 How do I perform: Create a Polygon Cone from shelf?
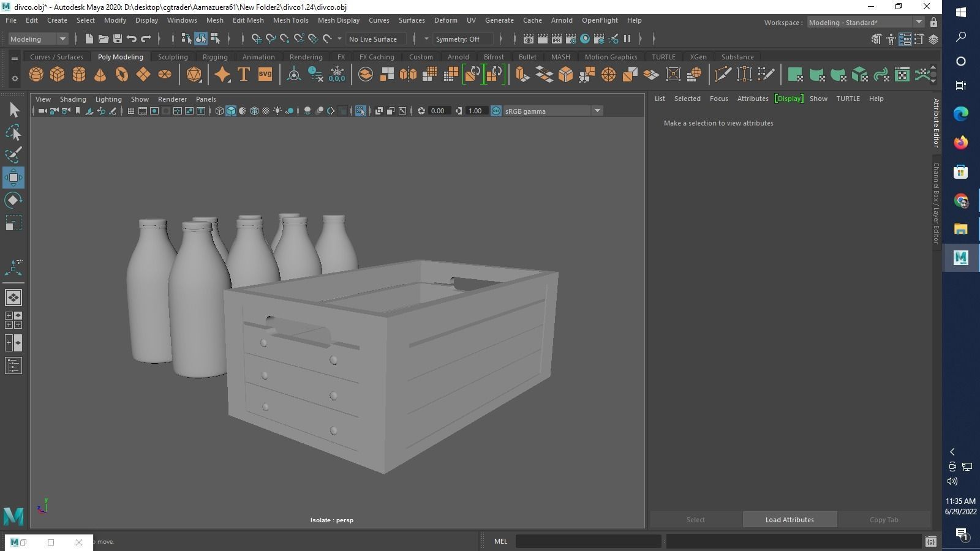point(100,75)
